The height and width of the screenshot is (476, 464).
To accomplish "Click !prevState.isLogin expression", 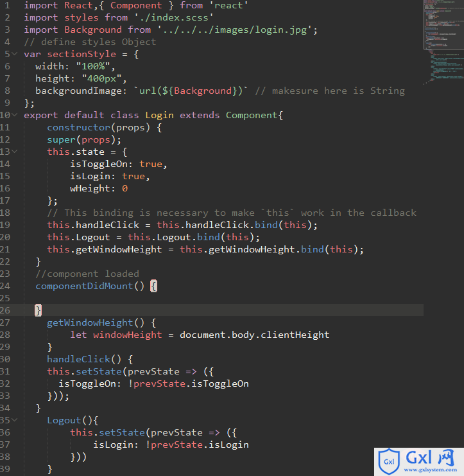I will pyautogui.click(x=197, y=445).
